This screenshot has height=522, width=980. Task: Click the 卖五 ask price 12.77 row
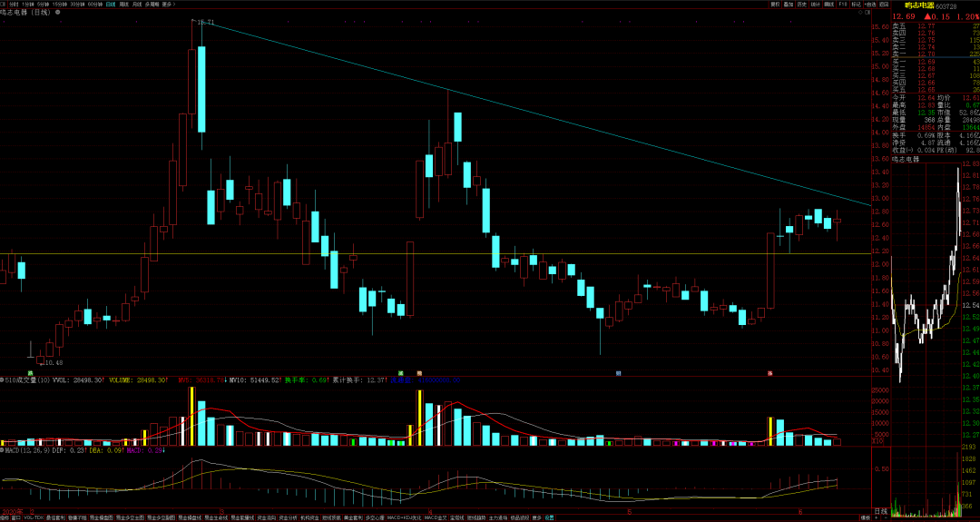click(x=936, y=26)
